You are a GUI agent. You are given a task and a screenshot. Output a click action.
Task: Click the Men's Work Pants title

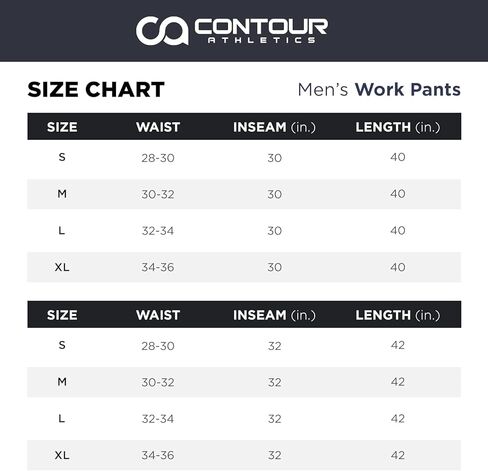pos(379,90)
